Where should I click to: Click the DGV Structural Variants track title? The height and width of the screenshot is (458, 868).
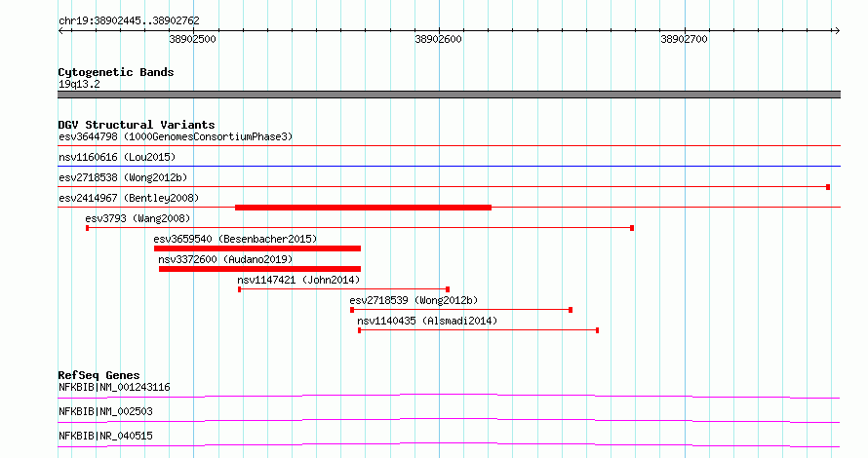tap(137, 125)
